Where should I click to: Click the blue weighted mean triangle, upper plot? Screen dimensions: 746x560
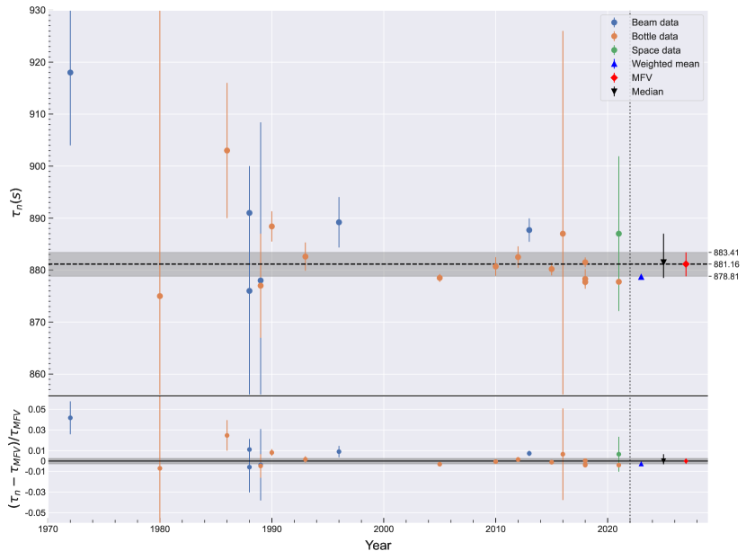point(641,277)
